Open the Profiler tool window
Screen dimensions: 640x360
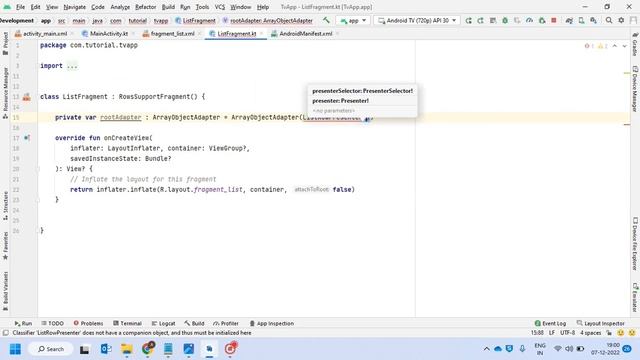[x=226, y=323]
